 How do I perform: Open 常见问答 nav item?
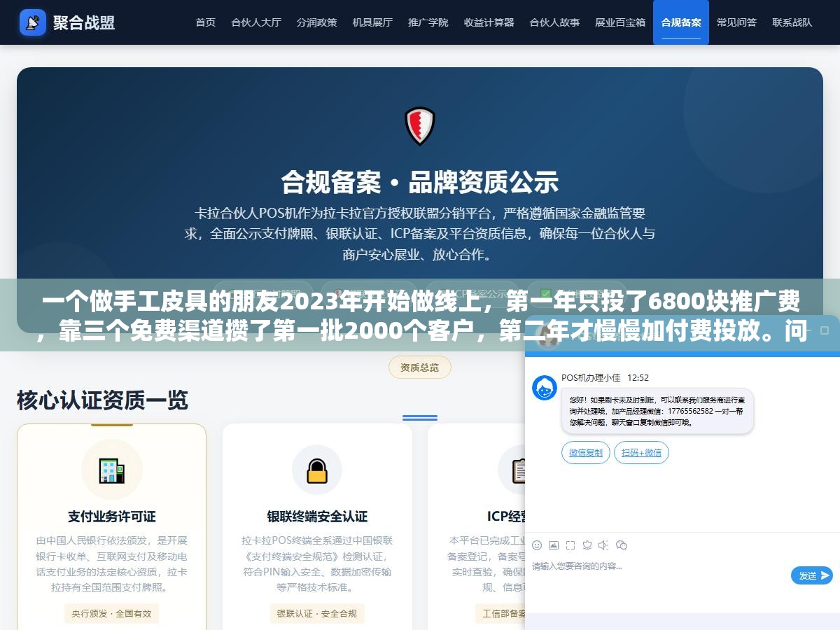tap(736, 22)
